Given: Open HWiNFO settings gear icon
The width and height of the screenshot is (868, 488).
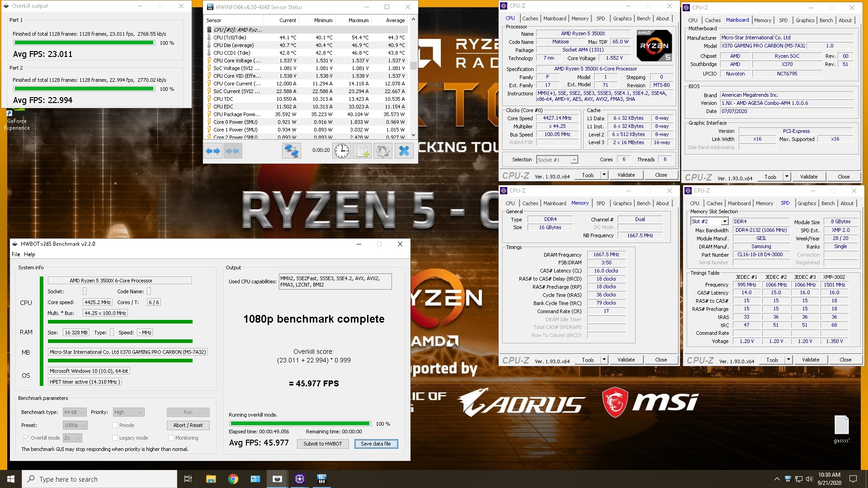Looking at the screenshot, I should point(383,151).
